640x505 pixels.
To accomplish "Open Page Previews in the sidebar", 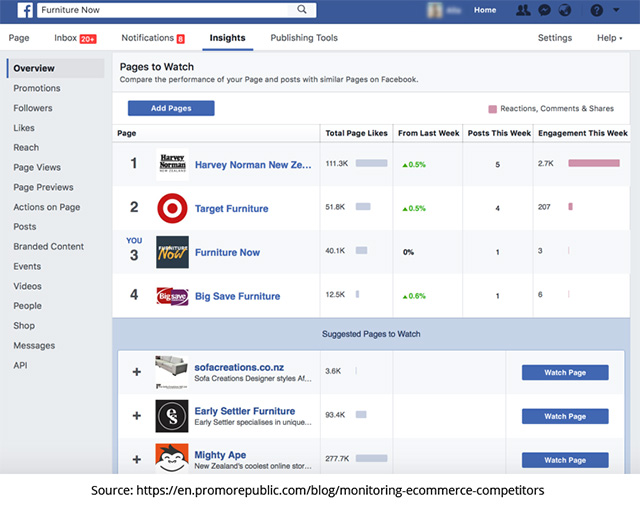I will tap(43, 187).
